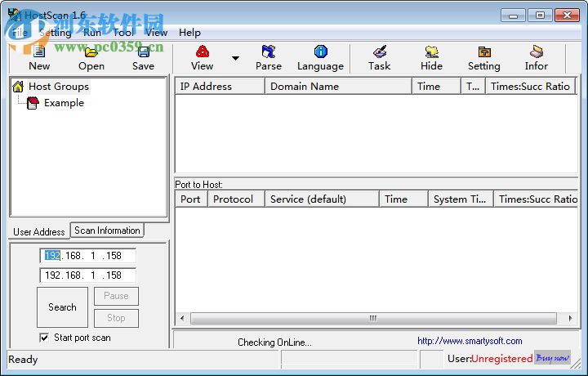
Task: Click the end IP address field
Action: point(87,275)
